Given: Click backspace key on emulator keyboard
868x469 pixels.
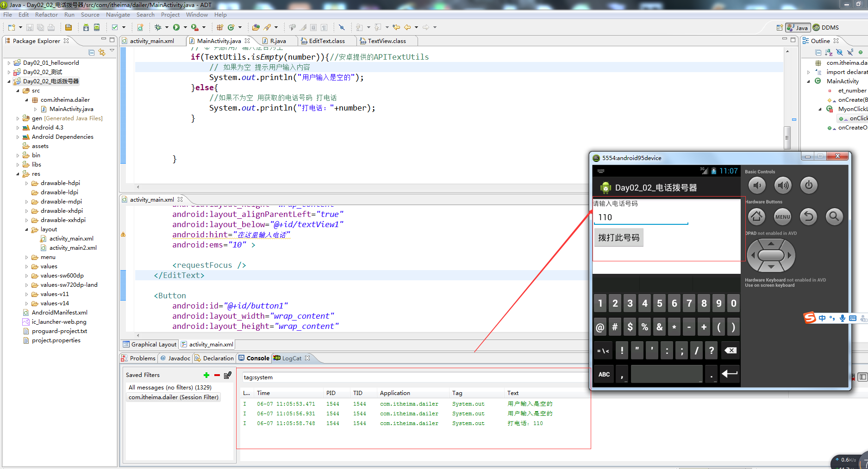Looking at the screenshot, I should (x=730, y=351).
